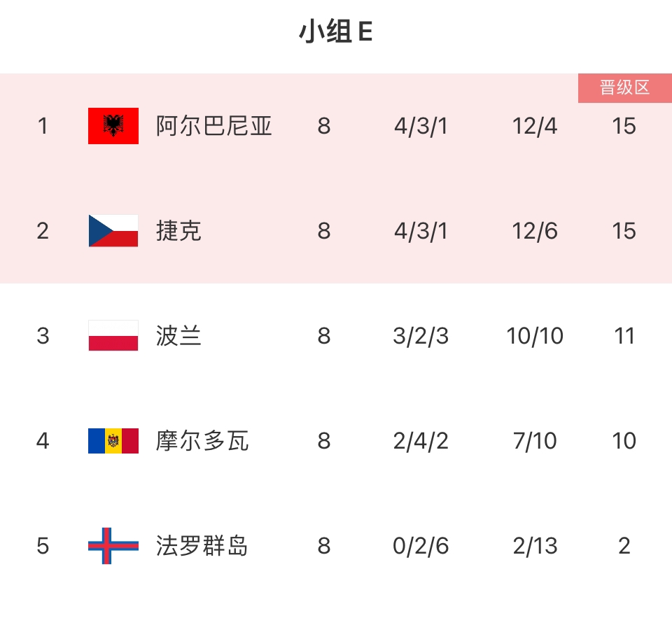Click the 小组 E title
The height and width of the screenshot is (618, 672).
tap(335, 32)
